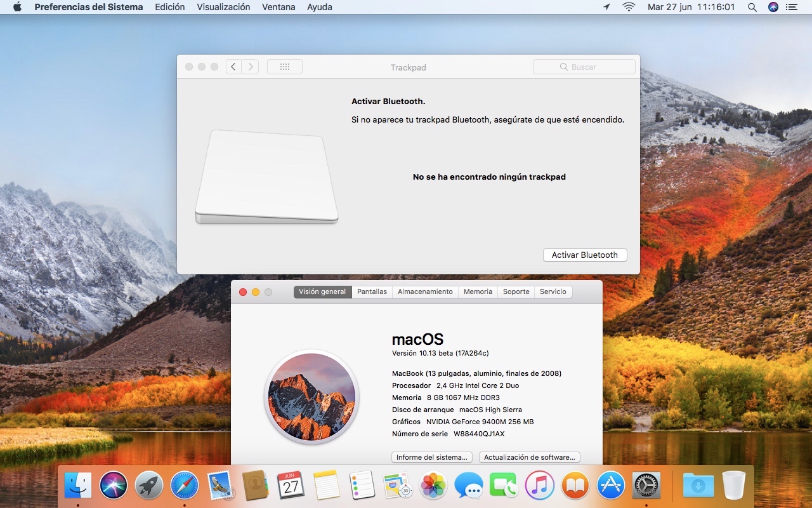Click location services arrow in menu bar
812x508 pixels.
tap(606, 7)
